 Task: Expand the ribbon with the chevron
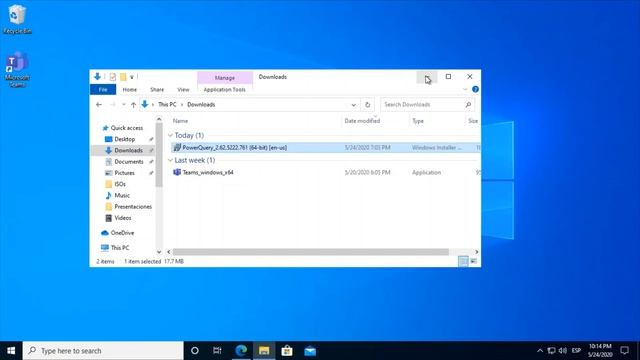465,89
